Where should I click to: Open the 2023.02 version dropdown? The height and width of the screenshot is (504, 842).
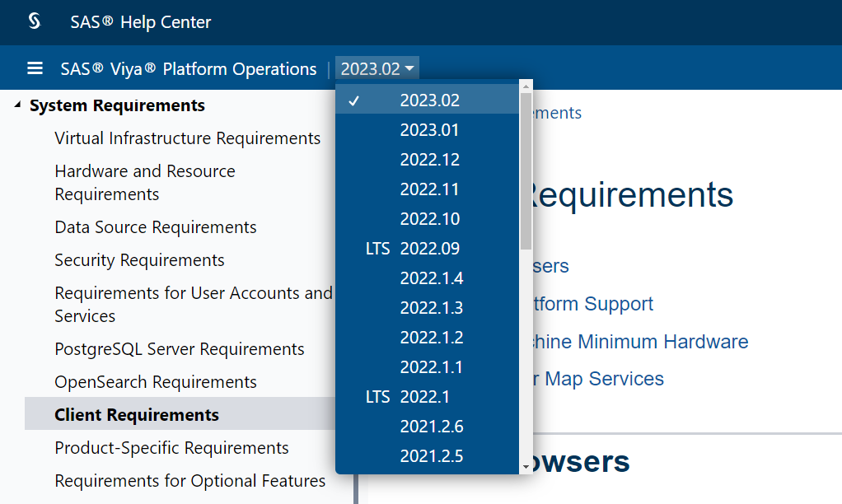378,69
